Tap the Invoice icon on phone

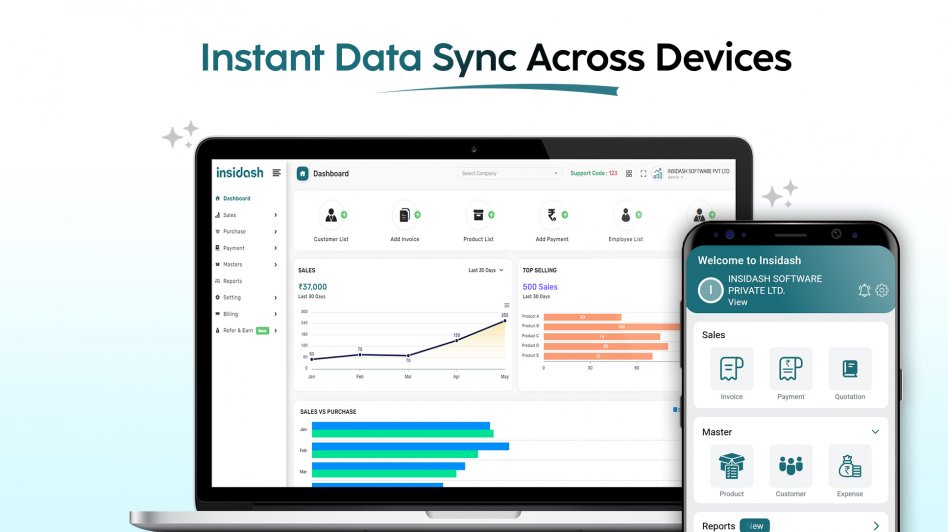(x=732, y=369)
